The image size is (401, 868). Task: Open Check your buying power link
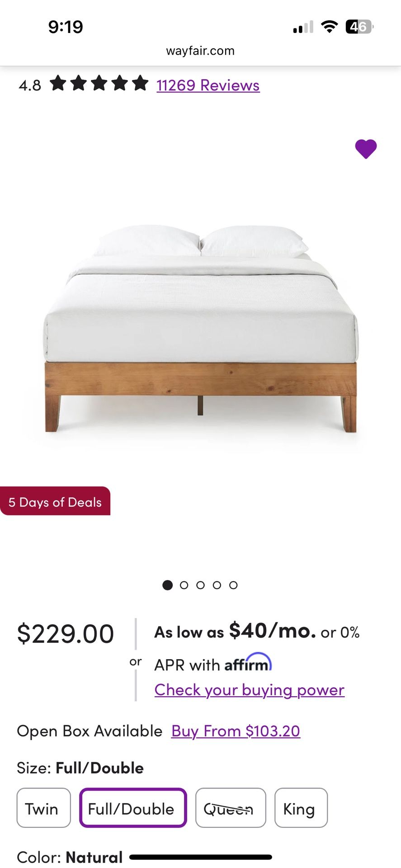(250, 690)
